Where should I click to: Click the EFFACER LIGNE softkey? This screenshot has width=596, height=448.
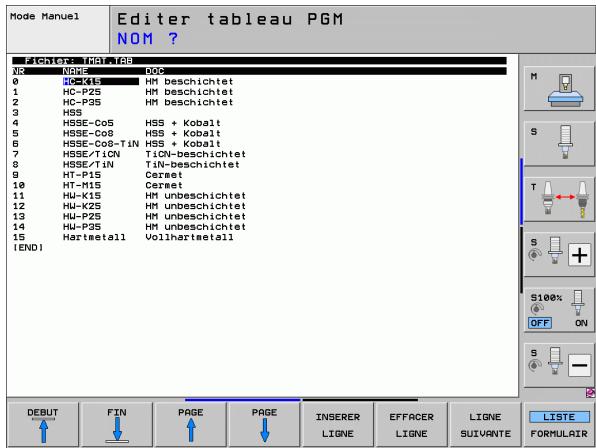pos(411,425)
